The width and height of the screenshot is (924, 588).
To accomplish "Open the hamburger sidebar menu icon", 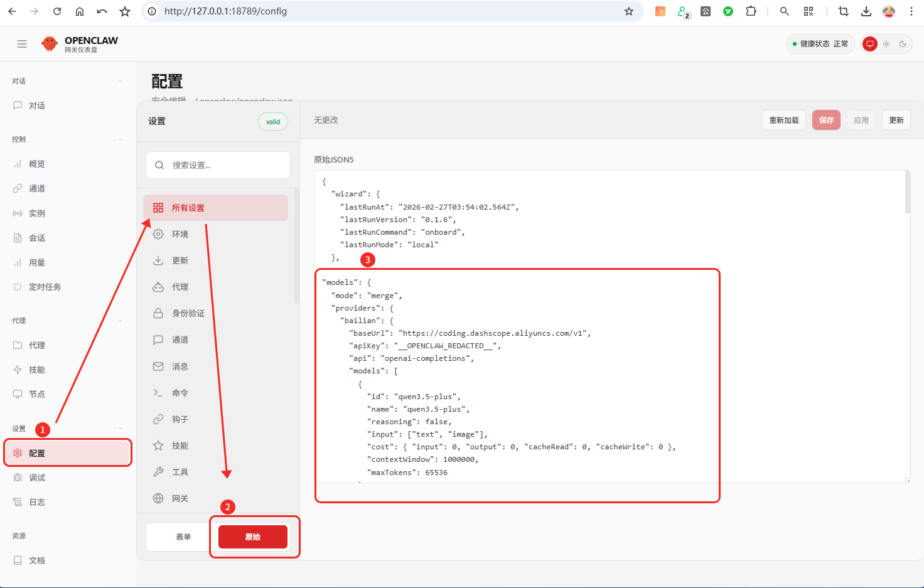I will (x=22, y=44).
